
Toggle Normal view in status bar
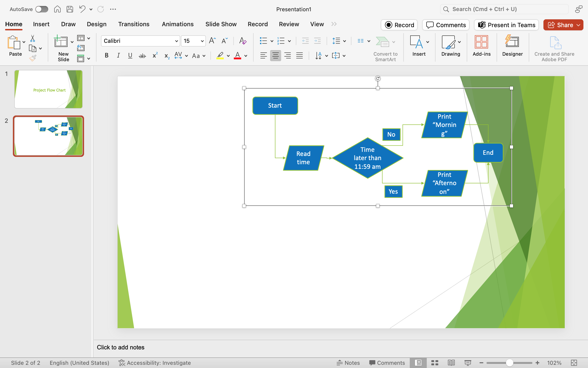click(x=418, y=363)
